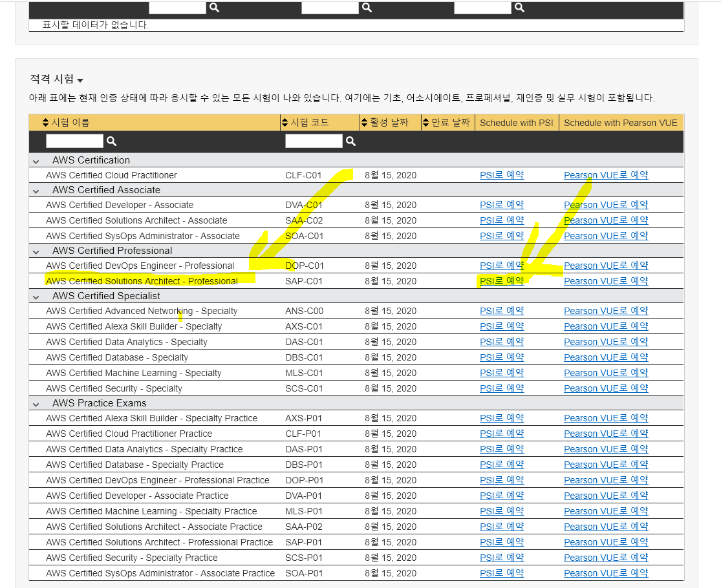
Task: Collapse the AWS Certification group
Action: [x=36, y=162]
